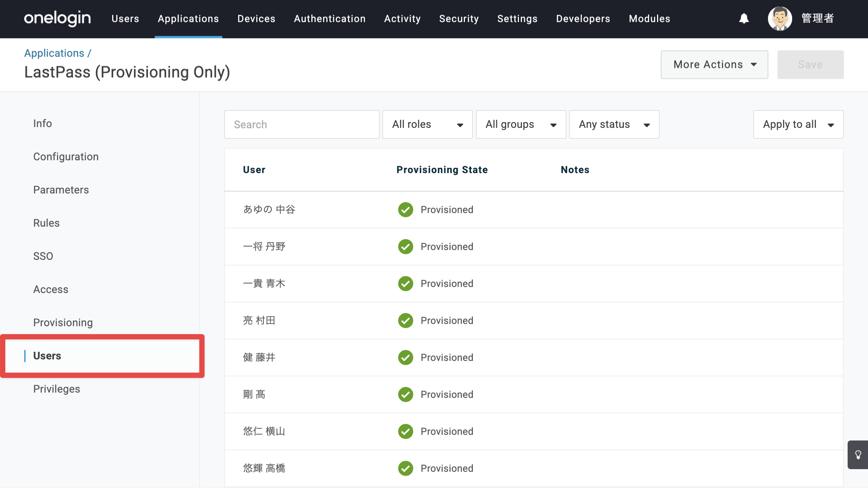Viewport: 868px width, 488px height.
Task: Click Provisioned status for 健 藤井
Action: click(x=447, y=358)
